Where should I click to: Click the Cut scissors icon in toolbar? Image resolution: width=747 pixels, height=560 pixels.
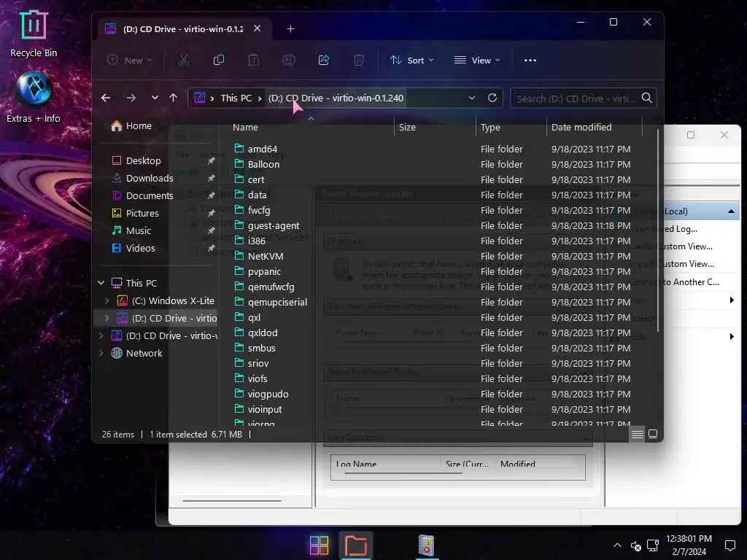click(x=183, y=60)
